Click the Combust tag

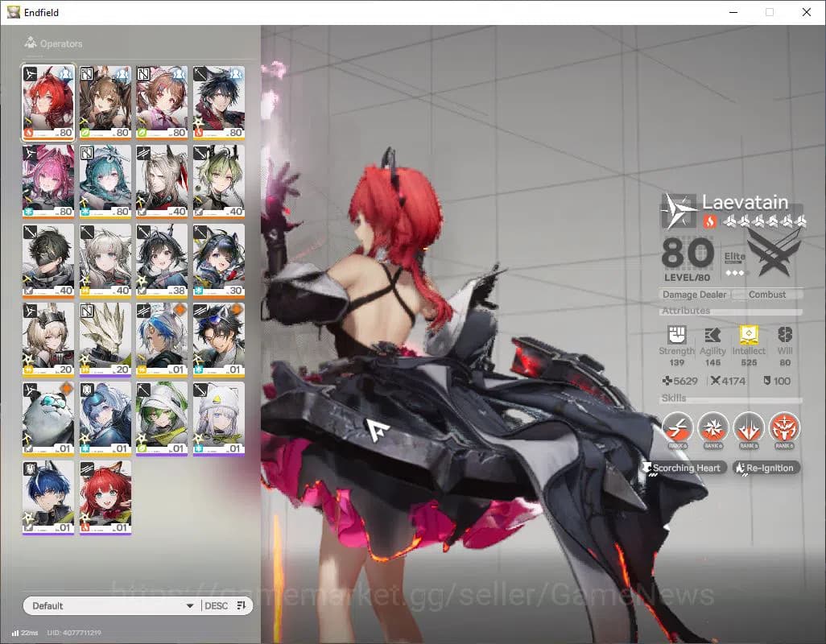767,295
